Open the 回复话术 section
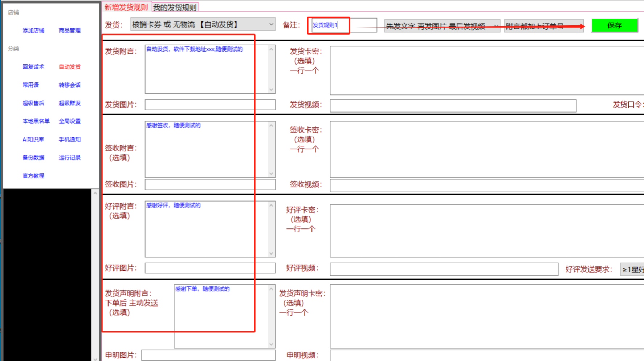Viewport: 644px width, 361px height. pyautogui.click(x=33, y=67)
